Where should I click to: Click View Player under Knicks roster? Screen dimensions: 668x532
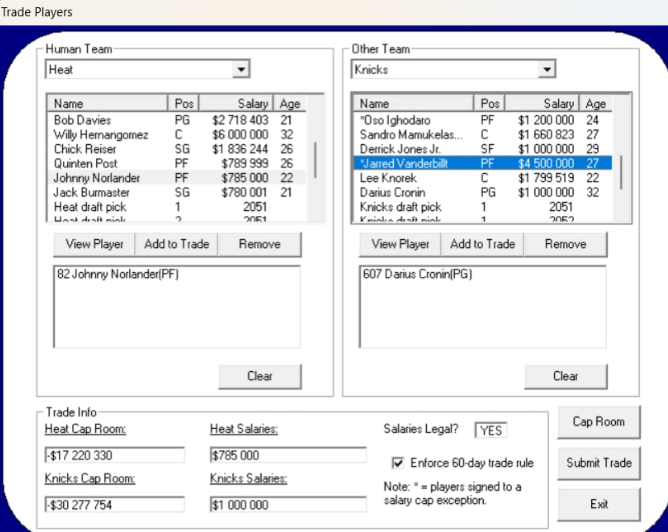click(x=400, y=244)
